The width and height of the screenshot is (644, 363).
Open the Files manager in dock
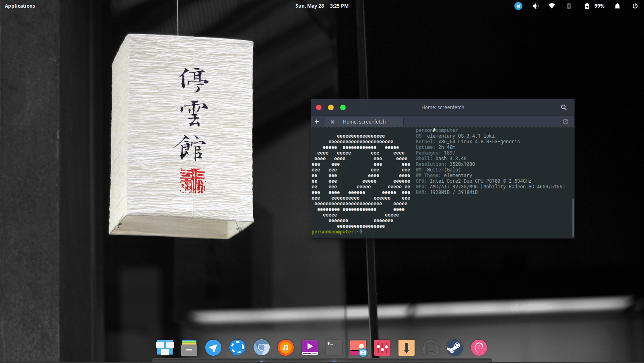[189, 348]
